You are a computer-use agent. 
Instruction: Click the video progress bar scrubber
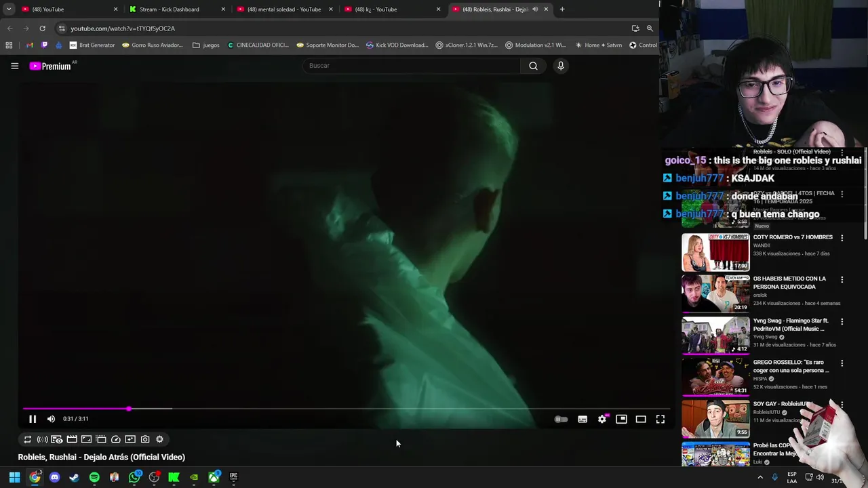coord(129,409)
